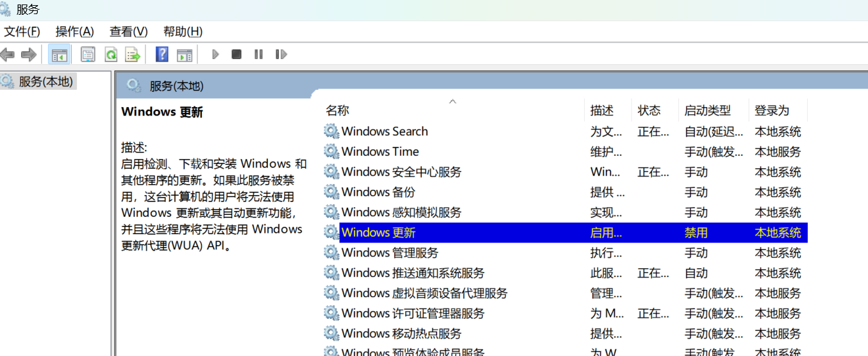The width and height of the screenshot is (868, 356).
Task: Open the 操作(A) menu
Action: (74, 31)
